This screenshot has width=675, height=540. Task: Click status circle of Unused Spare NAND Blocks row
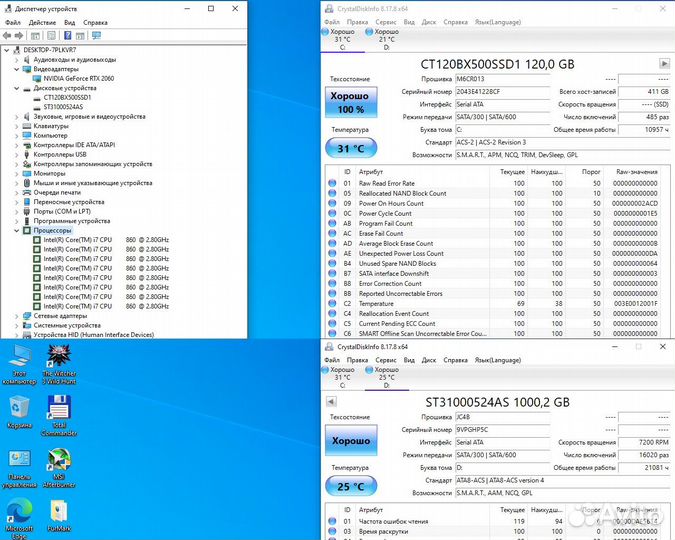pyautogui.click(x=332, y=264)
